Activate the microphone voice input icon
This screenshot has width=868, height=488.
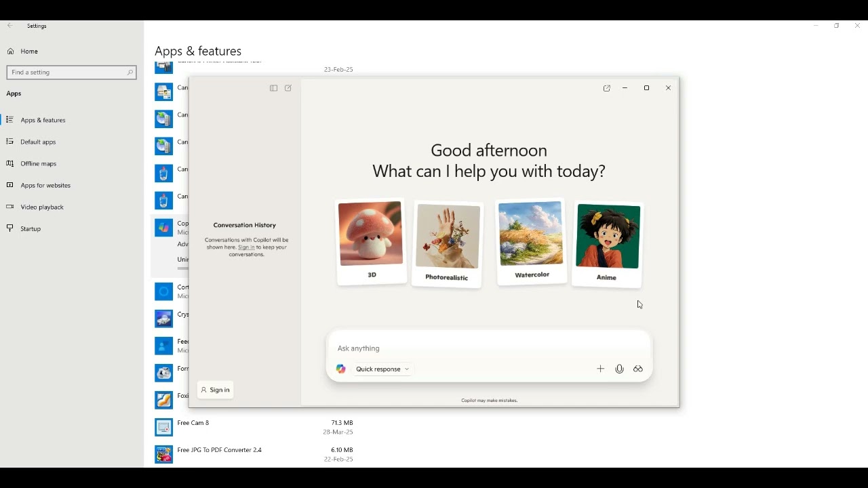[619, 369]
